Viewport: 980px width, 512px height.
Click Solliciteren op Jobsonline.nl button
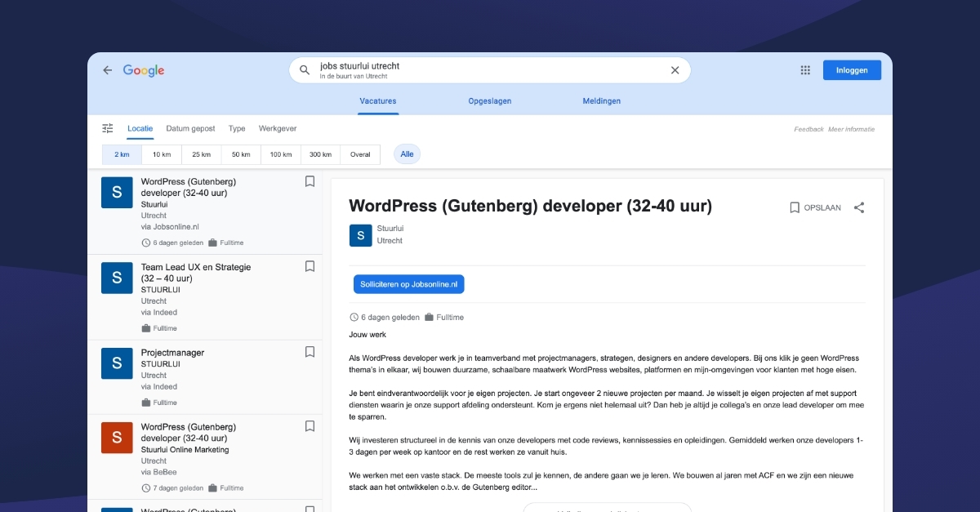[x=408, y=284]
